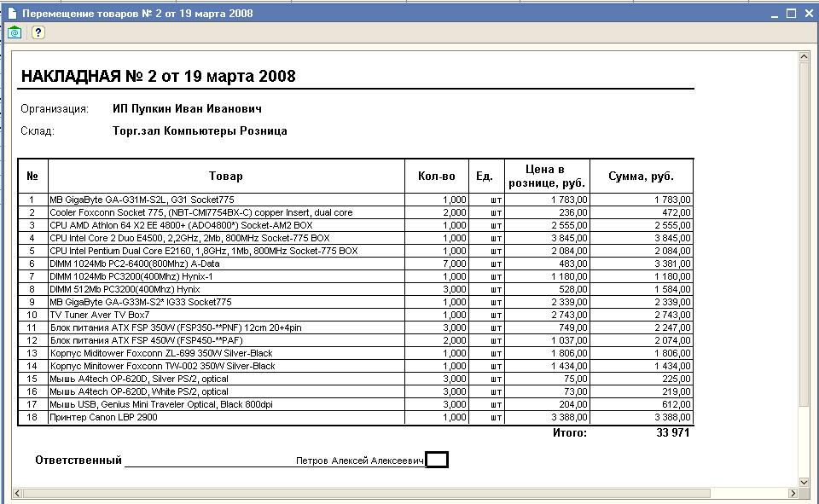The height and width of the screenshot is (504, 819).
Task: Select row CPU Intel Pentium Dual Core E2160
Action: click(x=355, y=251)
